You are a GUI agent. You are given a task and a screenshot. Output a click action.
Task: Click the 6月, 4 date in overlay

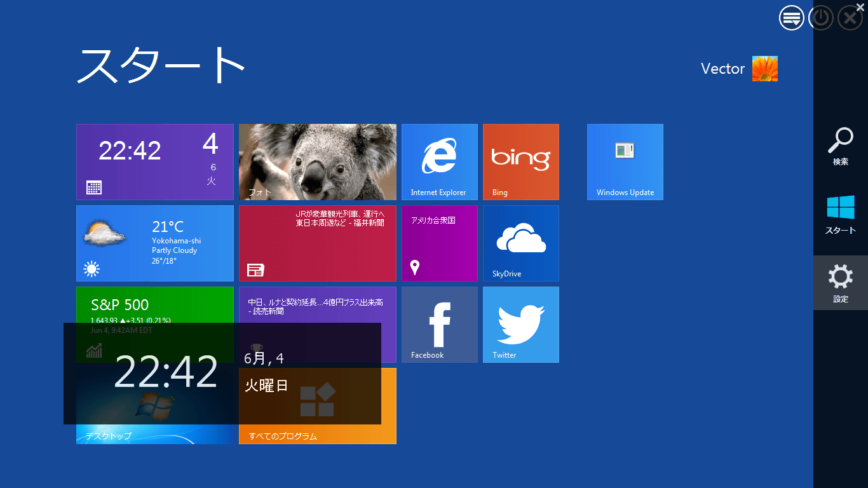pos(264,358)
